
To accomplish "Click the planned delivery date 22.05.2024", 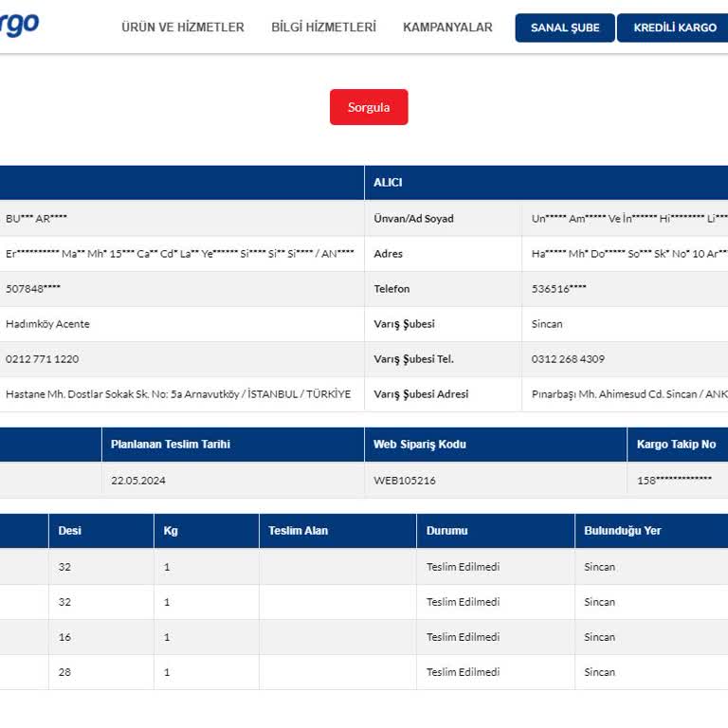I will (137, 481).
